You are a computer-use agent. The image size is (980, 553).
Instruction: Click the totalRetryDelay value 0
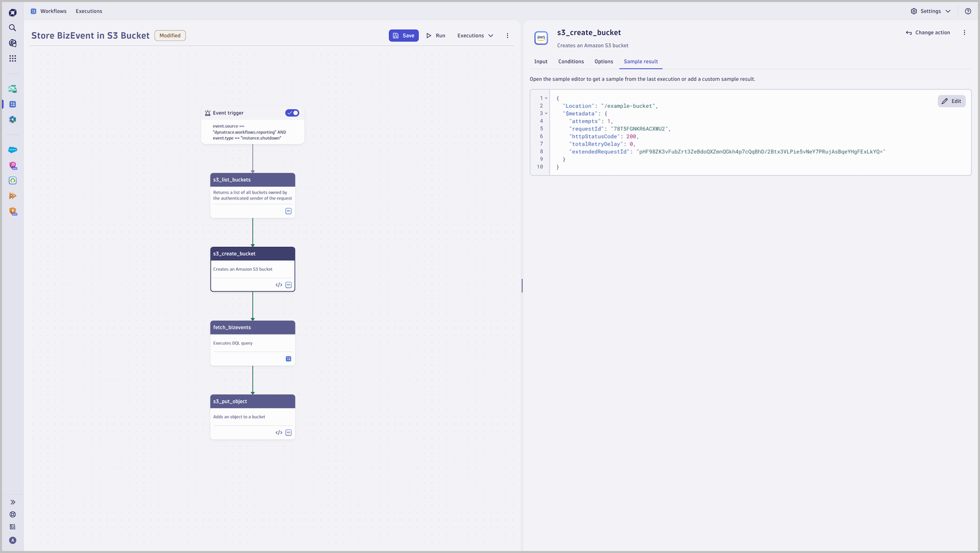tap(631, 144)
